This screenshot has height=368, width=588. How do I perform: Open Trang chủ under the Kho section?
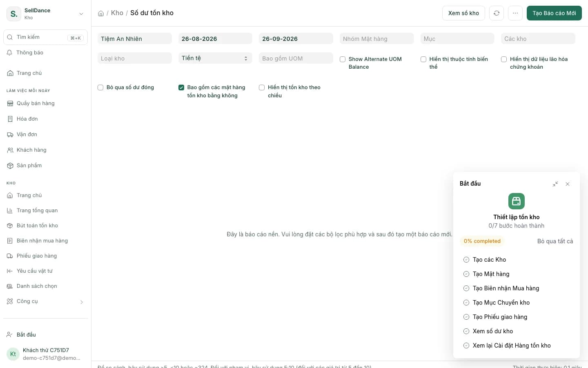click(45, 195)
